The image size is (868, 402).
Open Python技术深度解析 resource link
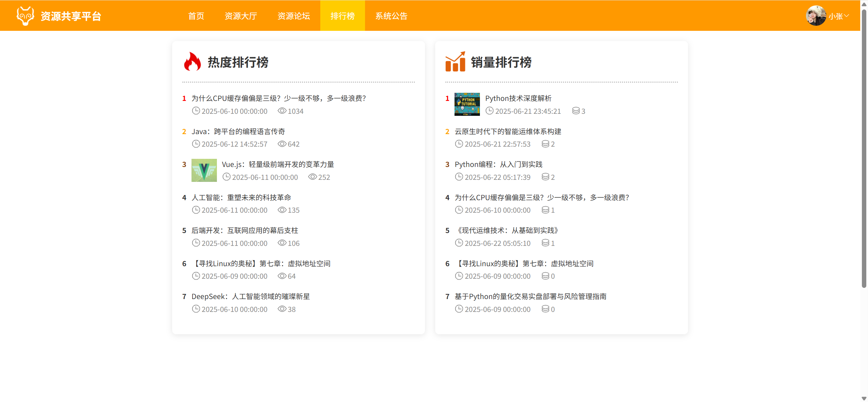[x=518, y=98]
